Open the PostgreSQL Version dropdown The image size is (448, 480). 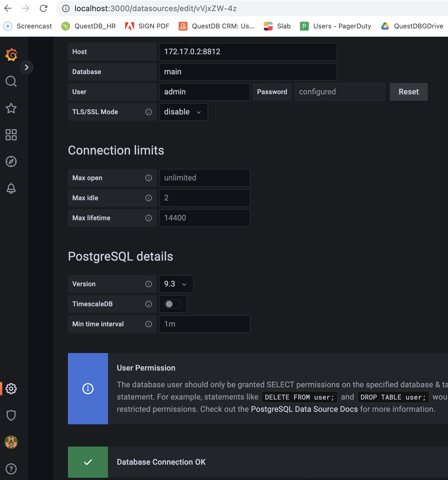[176, 284]
